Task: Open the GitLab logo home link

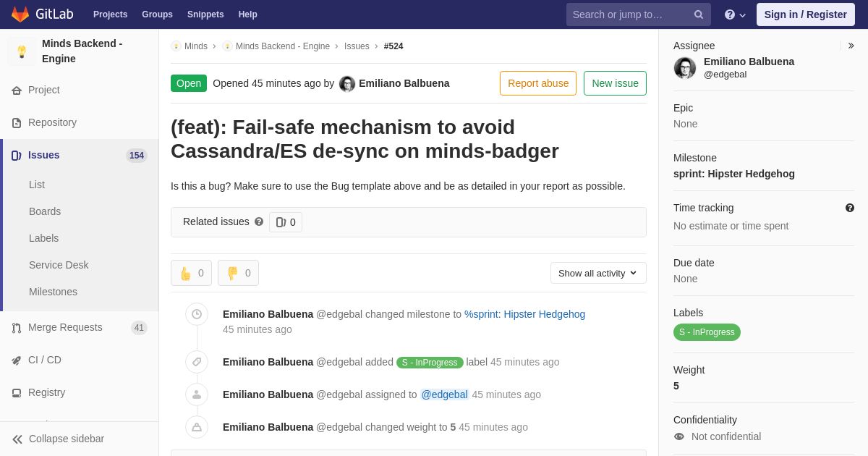Action: (x=41, y=14)
